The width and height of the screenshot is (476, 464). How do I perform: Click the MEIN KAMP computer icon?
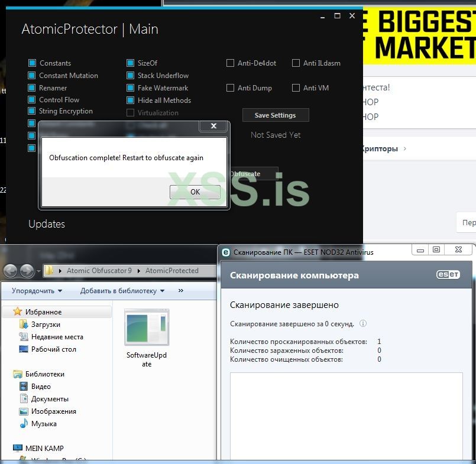tap(18, 448)
